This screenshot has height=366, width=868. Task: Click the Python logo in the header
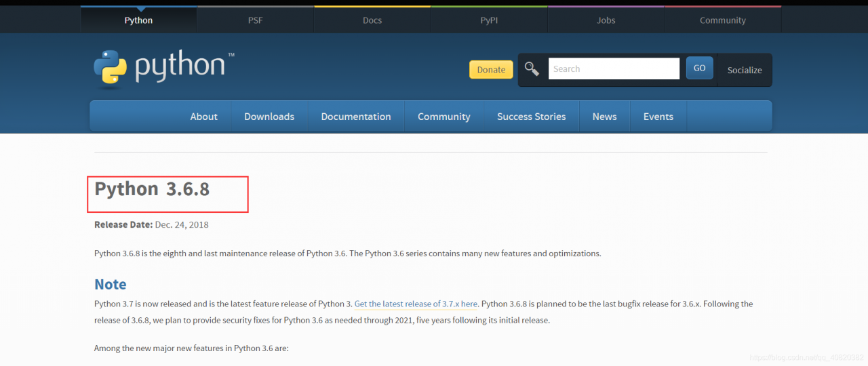163,68
